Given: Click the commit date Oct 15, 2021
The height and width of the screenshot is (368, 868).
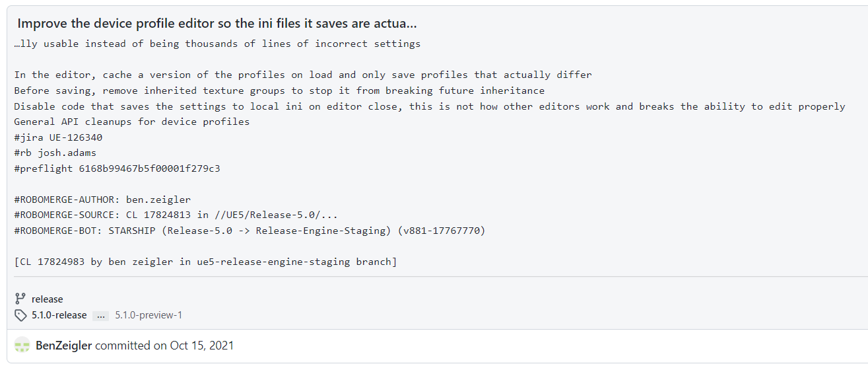Looking at the screenshot, I should click(201, 346).
